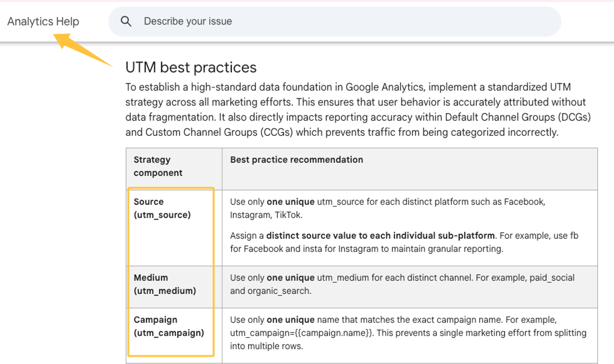Focus the 'Describe your issue' search field

click(335, 21)
